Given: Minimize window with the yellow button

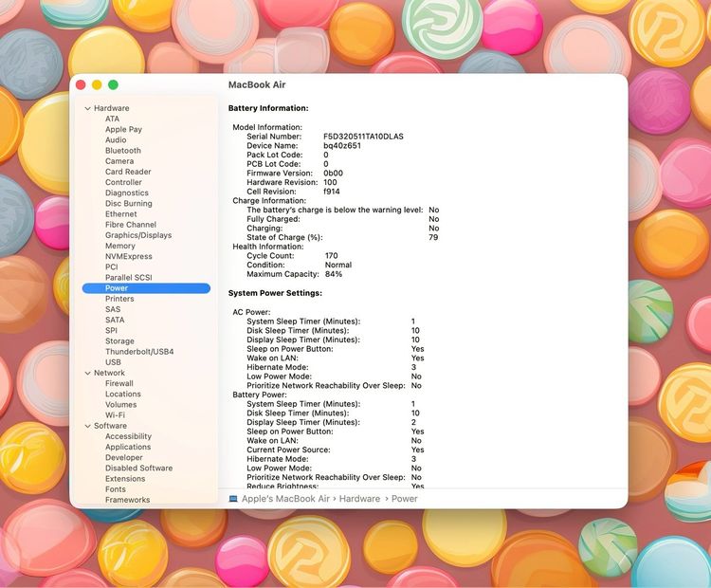Looking at the screenshot, I should click(x=97, y=84).
